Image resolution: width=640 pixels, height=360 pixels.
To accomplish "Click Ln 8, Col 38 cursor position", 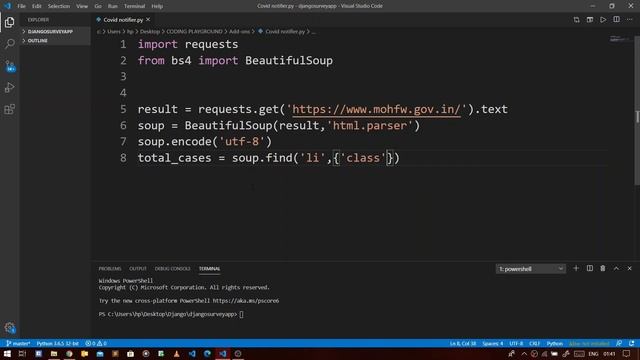I will [463, 343].
